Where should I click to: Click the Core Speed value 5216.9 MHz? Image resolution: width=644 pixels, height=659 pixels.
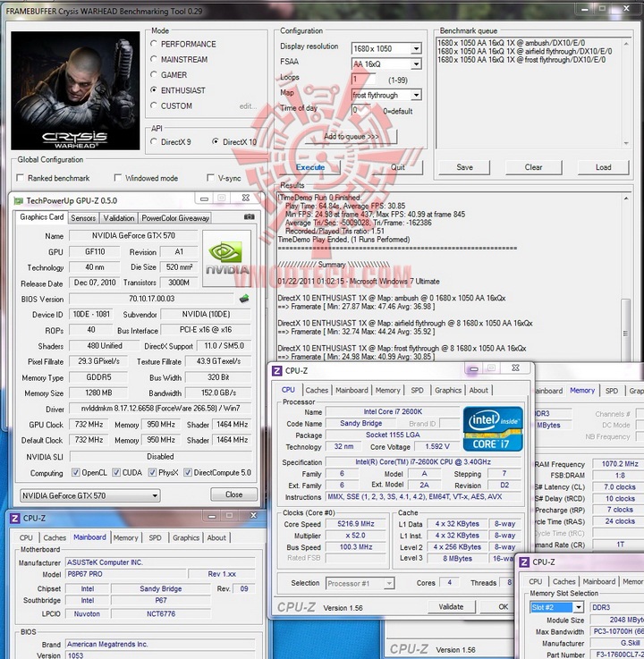point(356,524)
